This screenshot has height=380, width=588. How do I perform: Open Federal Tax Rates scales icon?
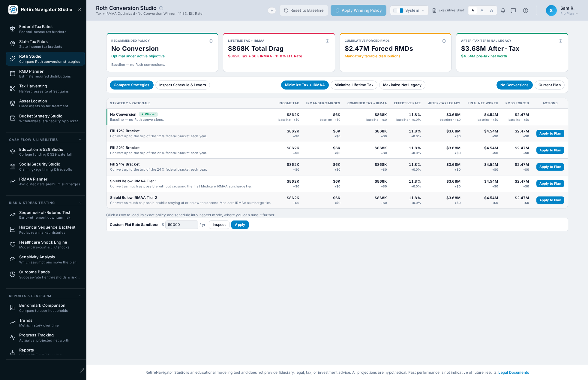(13, 29)
